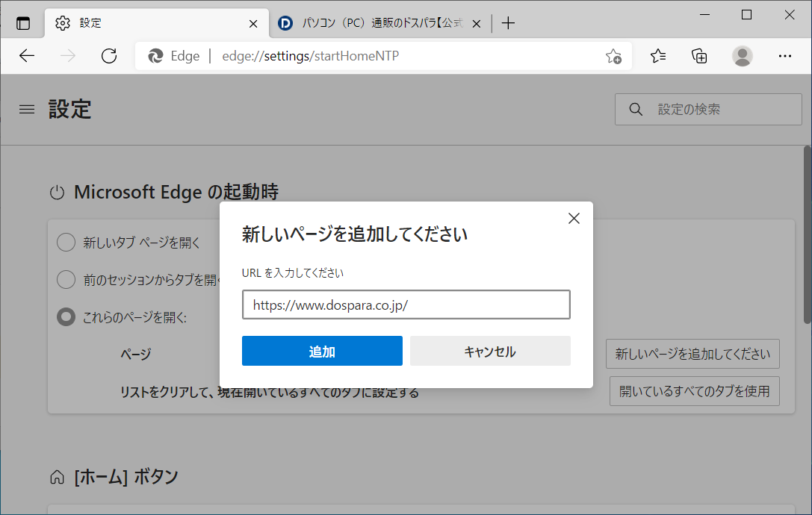Select 前のセッションからタブを開く radio button

pyautogui.click(x=66, y=279)
